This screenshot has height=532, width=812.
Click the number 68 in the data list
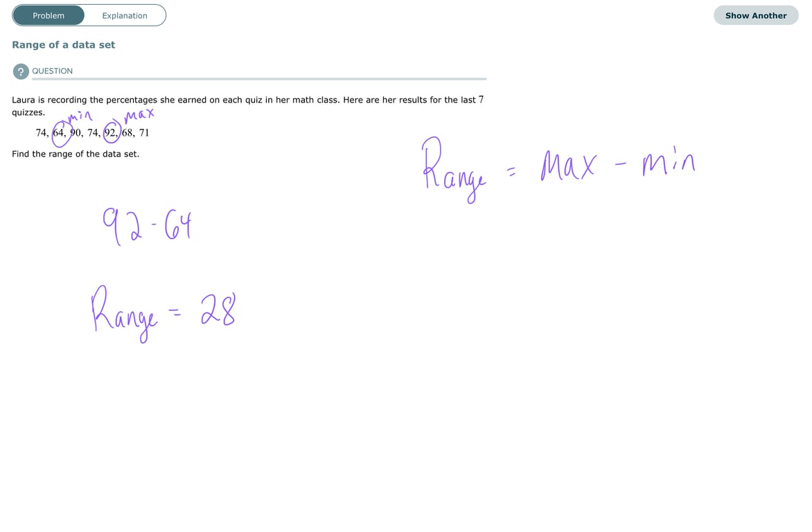128,132
